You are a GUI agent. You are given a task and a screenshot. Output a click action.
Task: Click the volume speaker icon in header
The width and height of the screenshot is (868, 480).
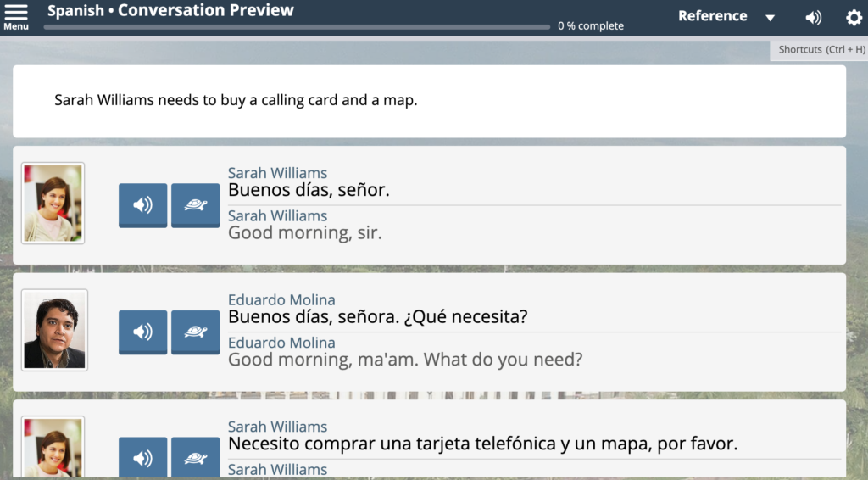click(x=813, y=18)
